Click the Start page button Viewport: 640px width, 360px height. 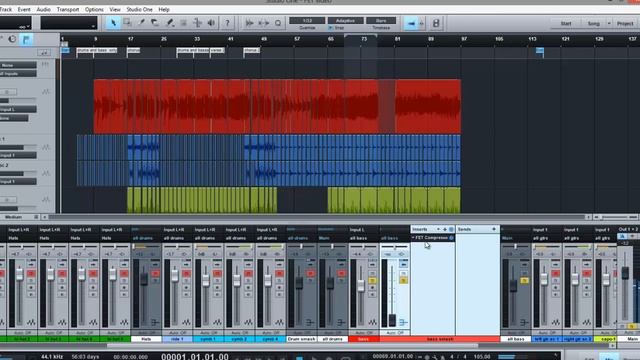coord(566,24)
